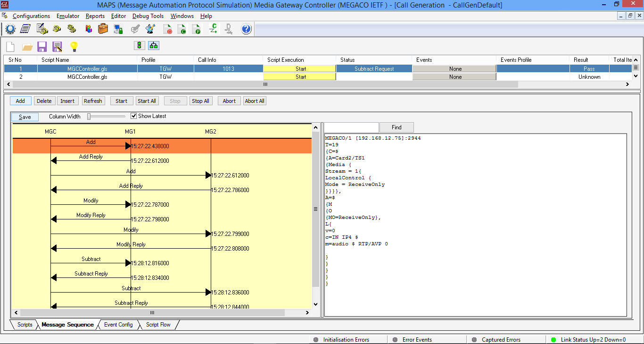Click the Start All button
The image size is (644, 344).
[147, 101]
